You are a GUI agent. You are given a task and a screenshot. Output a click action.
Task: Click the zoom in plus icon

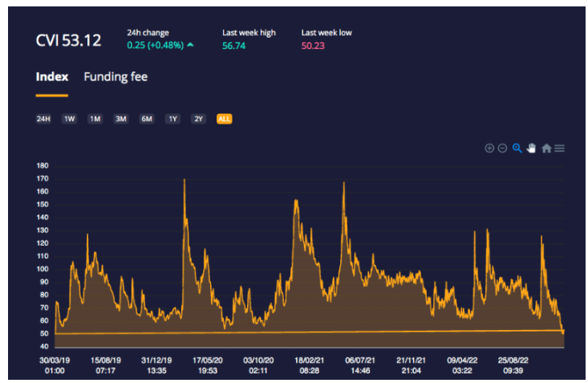pyautogui.click(x=489, y=149)
